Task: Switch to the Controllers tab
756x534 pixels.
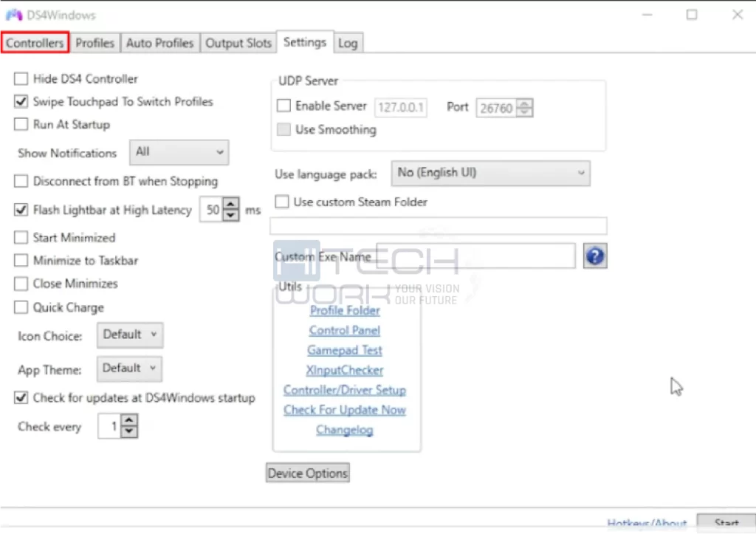Action: click(35, 42)
